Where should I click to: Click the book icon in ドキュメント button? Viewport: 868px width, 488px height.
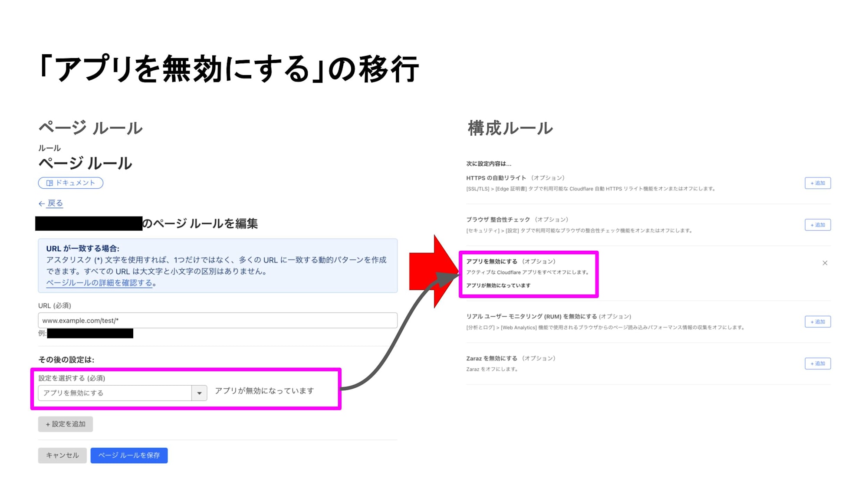[49, 183]
